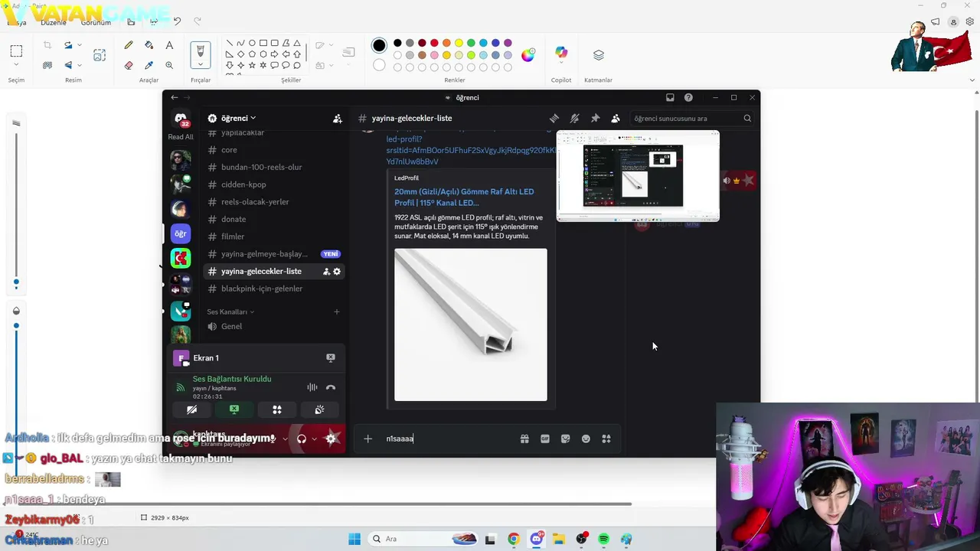The width and height of the screenshot is (980, 551).
Task: Add a channel to Ses Kanalları
Action: pyautogui.click(x=336, y=312)
